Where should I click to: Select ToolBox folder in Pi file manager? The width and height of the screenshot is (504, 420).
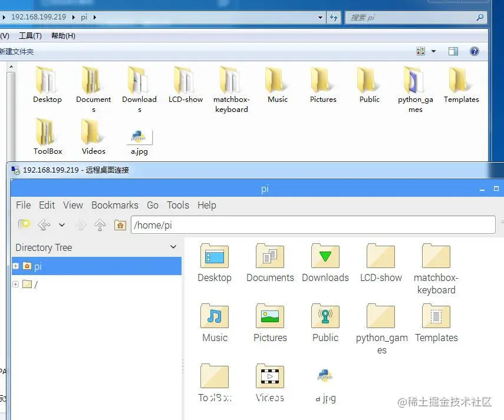[215, 383]
